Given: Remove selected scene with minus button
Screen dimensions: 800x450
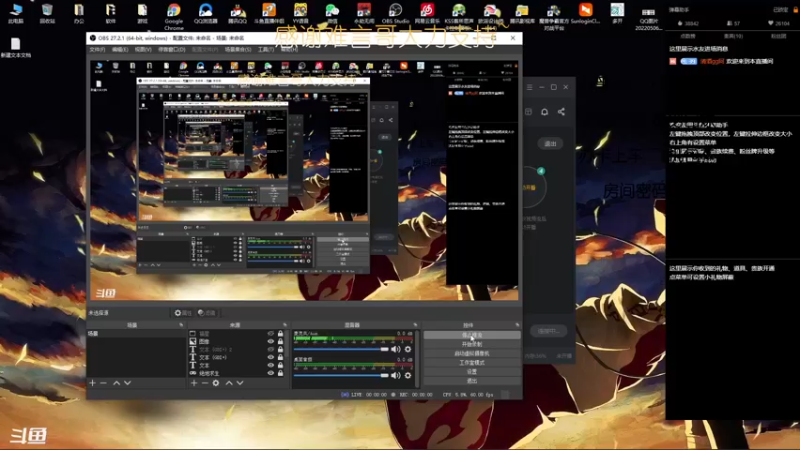Looking at the screenshot, I should point(104,383).
